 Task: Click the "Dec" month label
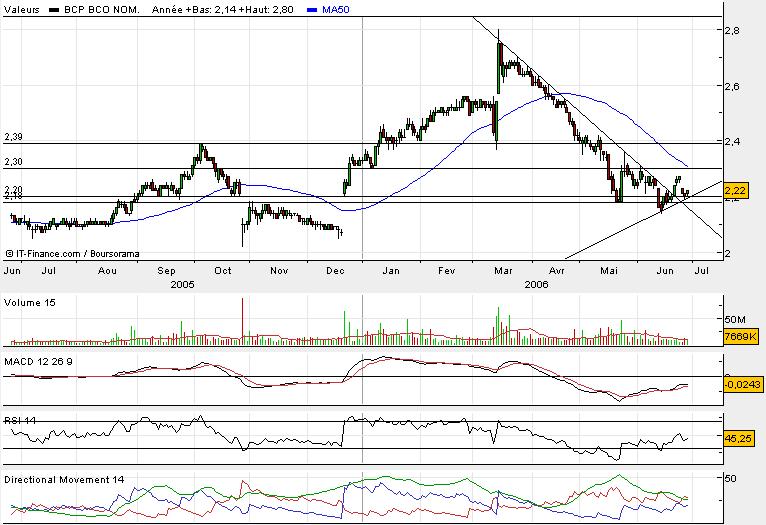click(335, 271)
